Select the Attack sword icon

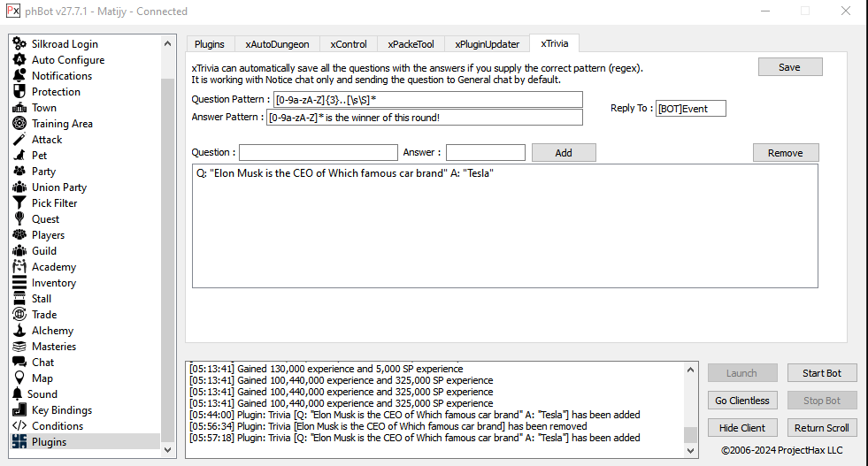pyautogui.click(x=19, y=140)
